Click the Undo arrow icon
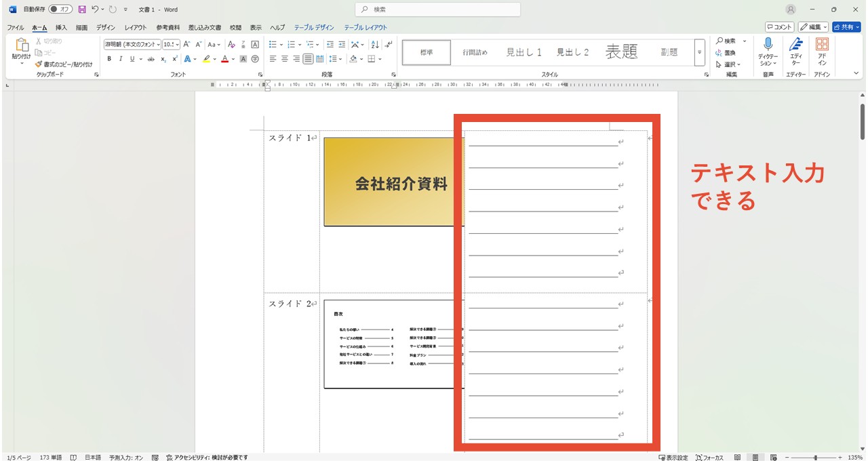 point(95,9)
